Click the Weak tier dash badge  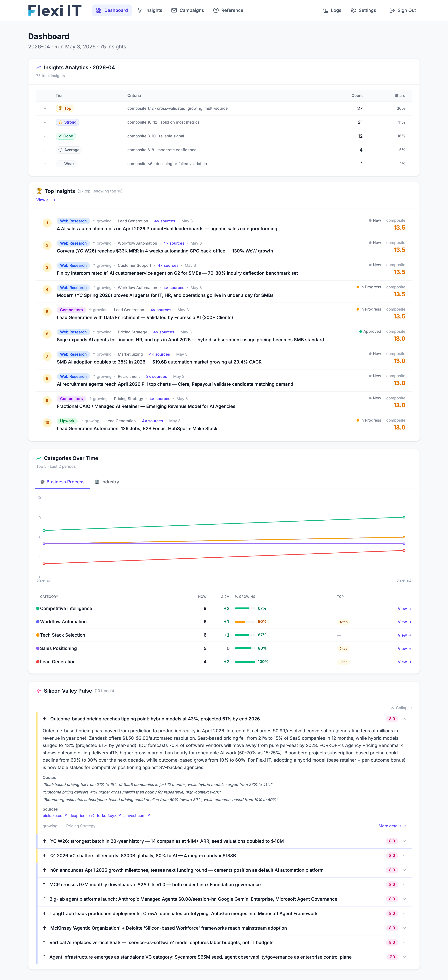tap(67, 164)
